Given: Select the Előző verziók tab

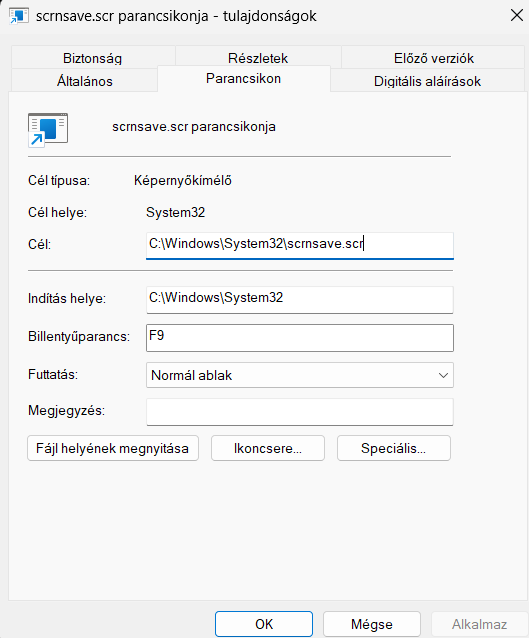Looking at the screenshot, I should pos(434,58).
